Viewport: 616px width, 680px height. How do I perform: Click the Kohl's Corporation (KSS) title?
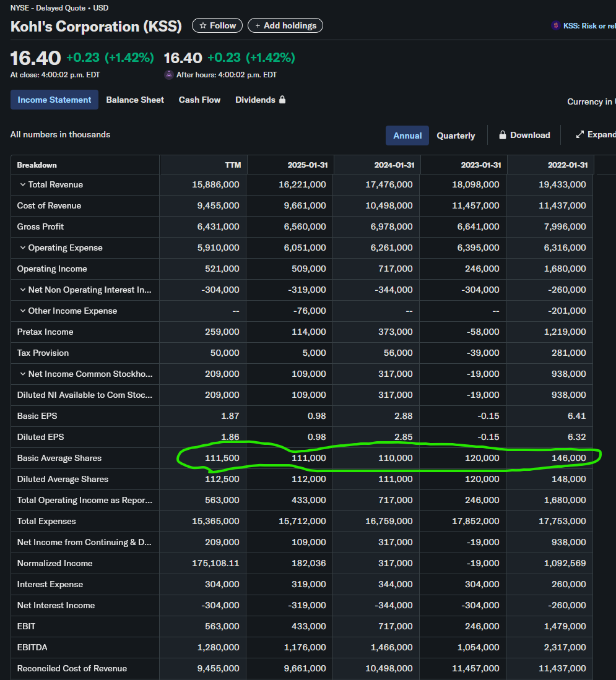(x=97, y=27)
